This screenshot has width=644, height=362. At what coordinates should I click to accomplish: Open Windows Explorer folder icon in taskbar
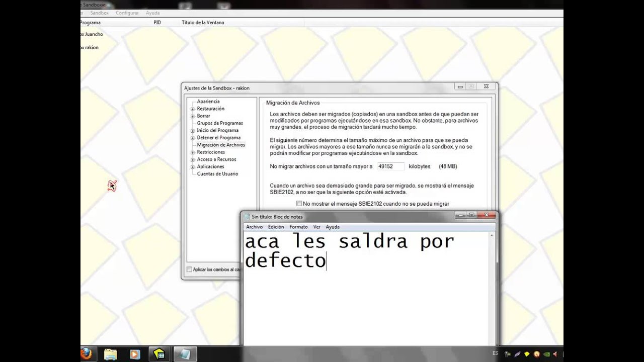click(x=111, y=354)
